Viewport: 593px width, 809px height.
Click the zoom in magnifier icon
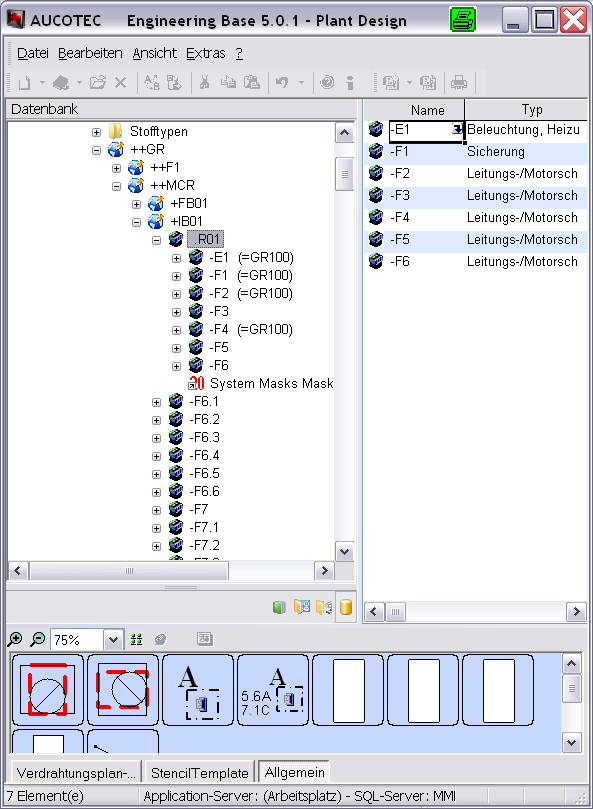click(15, 639)
